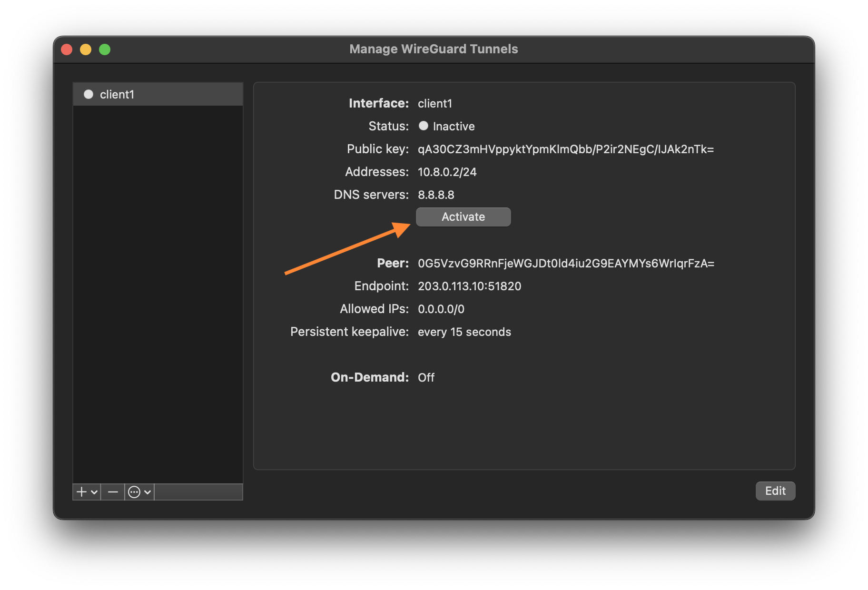Click the status dot beside client1 in sidebar
This screenshot has width=868, height=590.
[x=89, y=94]
